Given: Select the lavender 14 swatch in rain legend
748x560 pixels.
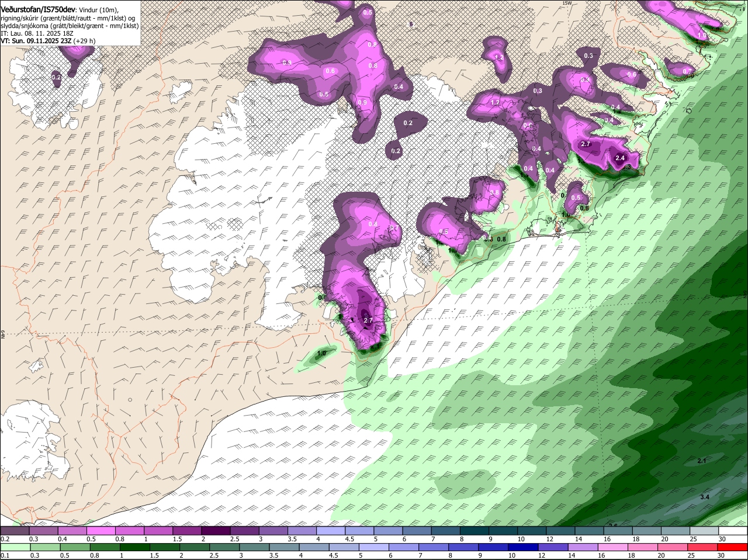Looking at the screenshot, I should point(583,547).
